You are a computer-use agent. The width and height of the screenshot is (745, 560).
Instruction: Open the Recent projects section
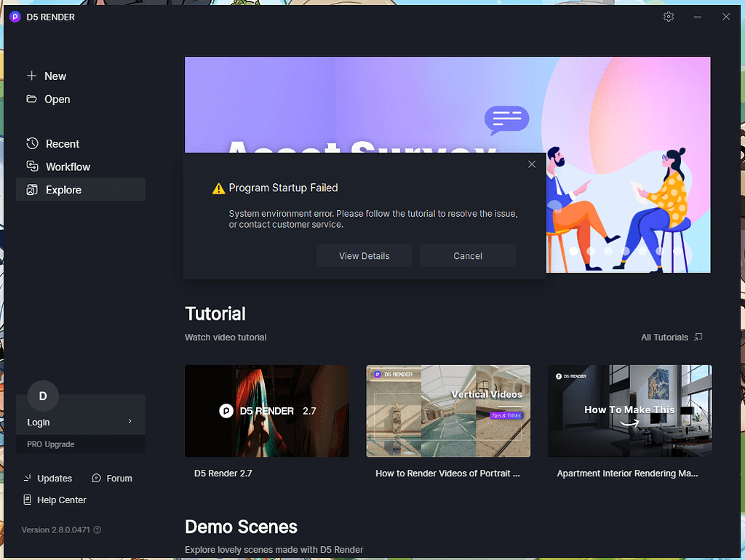(x=62, y=144)
